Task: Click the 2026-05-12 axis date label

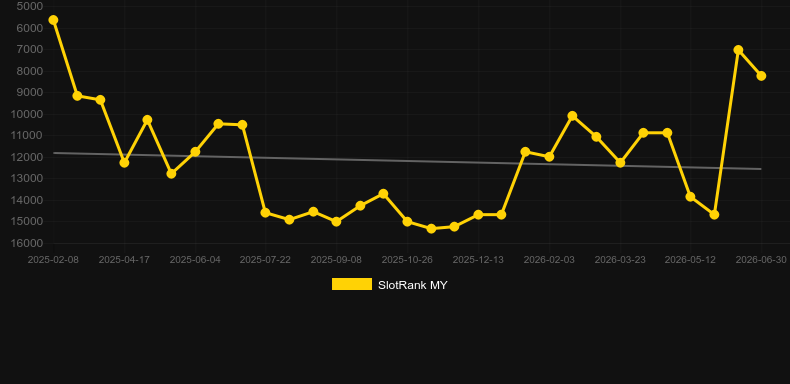Action: pyautogui.click(x=690, y=260)
